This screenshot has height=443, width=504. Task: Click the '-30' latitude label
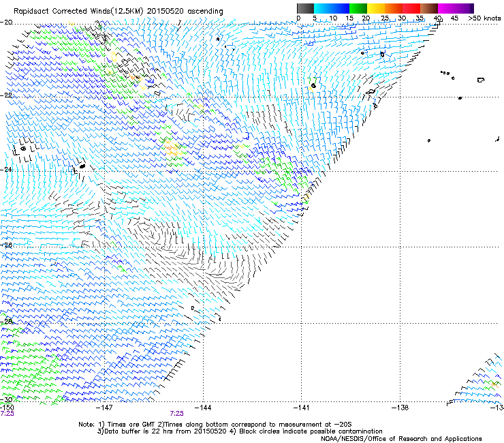[6, 399]
